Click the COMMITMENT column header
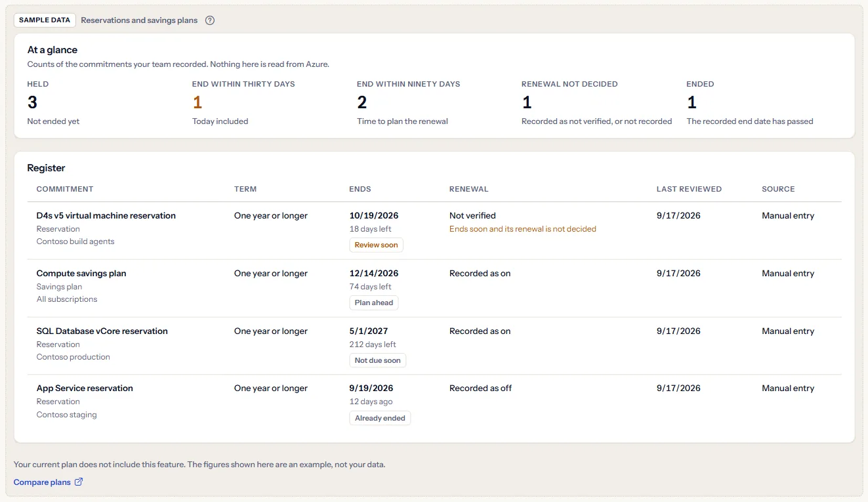The height and width of the screenshot is (502, 868). pos(65,189)
